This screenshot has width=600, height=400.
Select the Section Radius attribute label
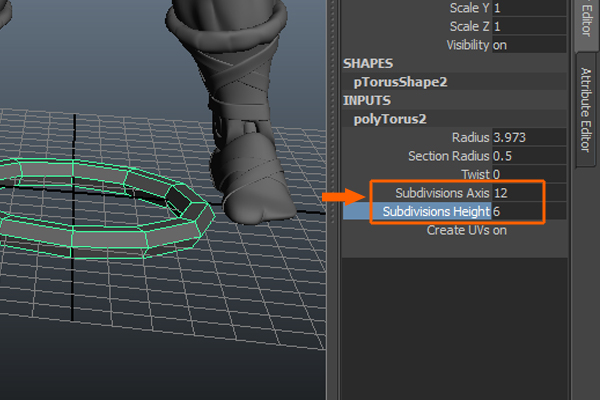tap(448, 156)
